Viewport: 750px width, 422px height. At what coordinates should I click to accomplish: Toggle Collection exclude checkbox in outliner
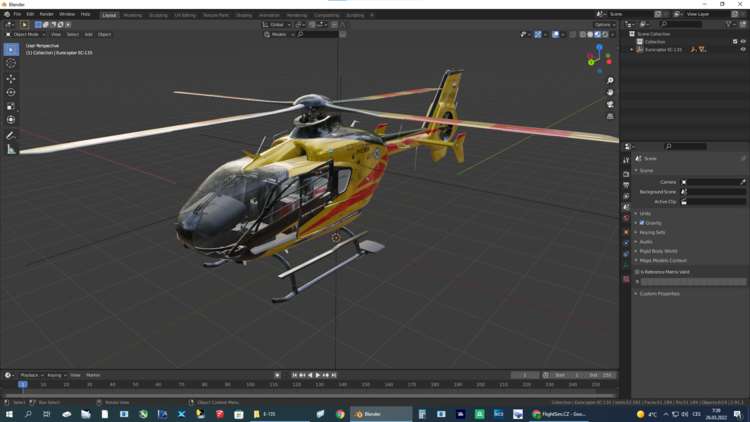[x=735, y=42]
